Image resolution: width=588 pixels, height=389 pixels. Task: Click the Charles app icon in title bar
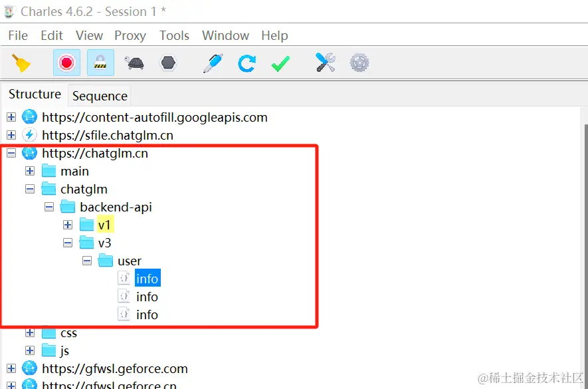click(9, 12)
